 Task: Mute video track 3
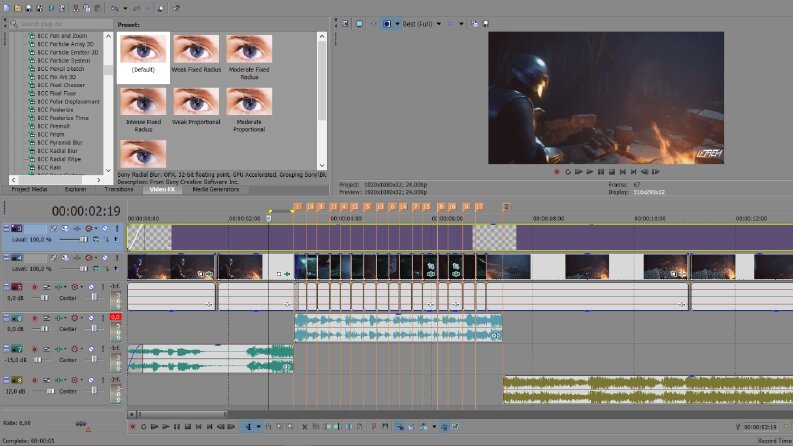pos(105,229)
